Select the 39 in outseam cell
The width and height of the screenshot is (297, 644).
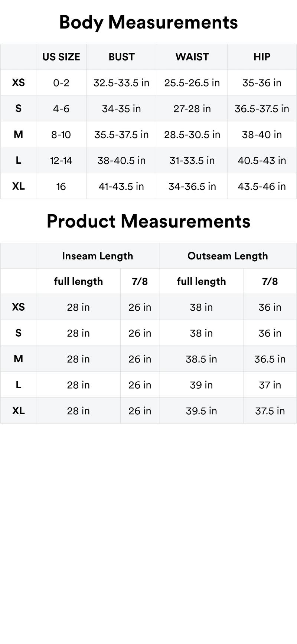coord(201,385)
